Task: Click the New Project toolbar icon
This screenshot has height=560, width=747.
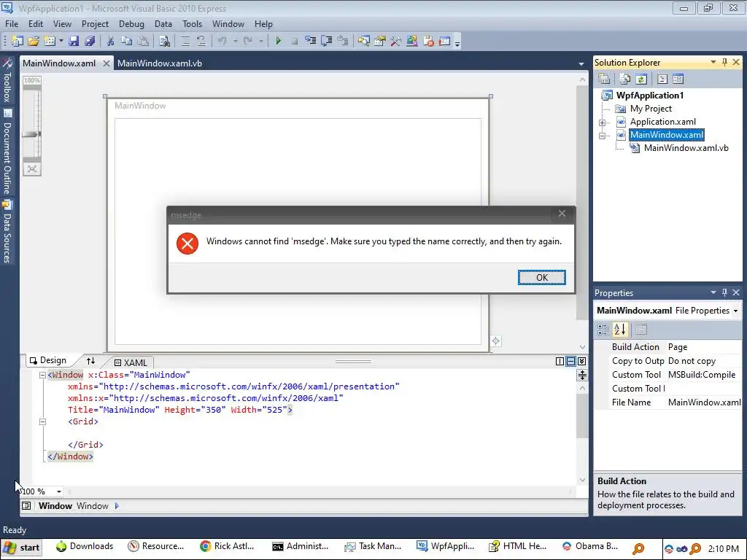Action: click(18, 41)
